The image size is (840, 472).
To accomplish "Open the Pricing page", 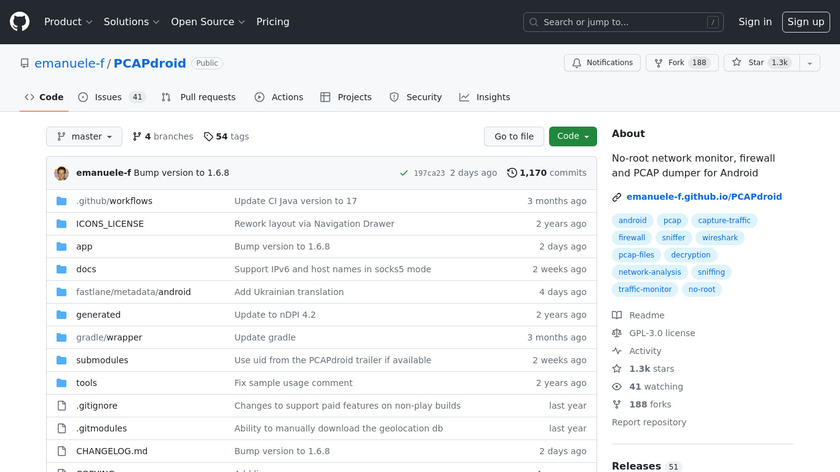I will point(273,22).
